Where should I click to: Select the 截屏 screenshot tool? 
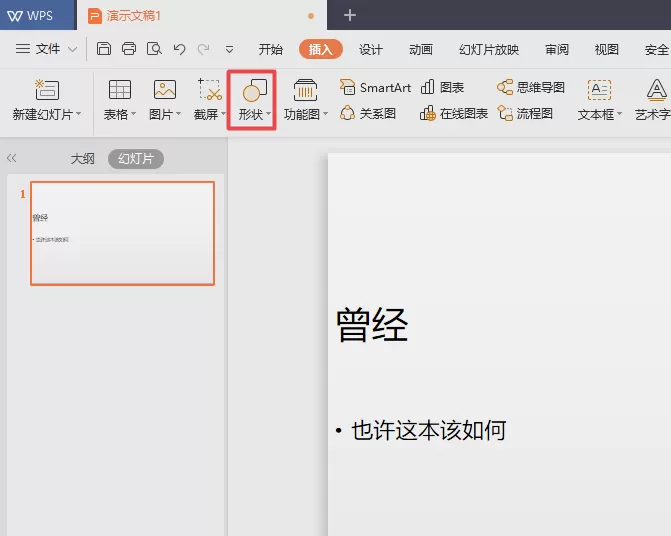pyautogui.click(x=210, y=99)
